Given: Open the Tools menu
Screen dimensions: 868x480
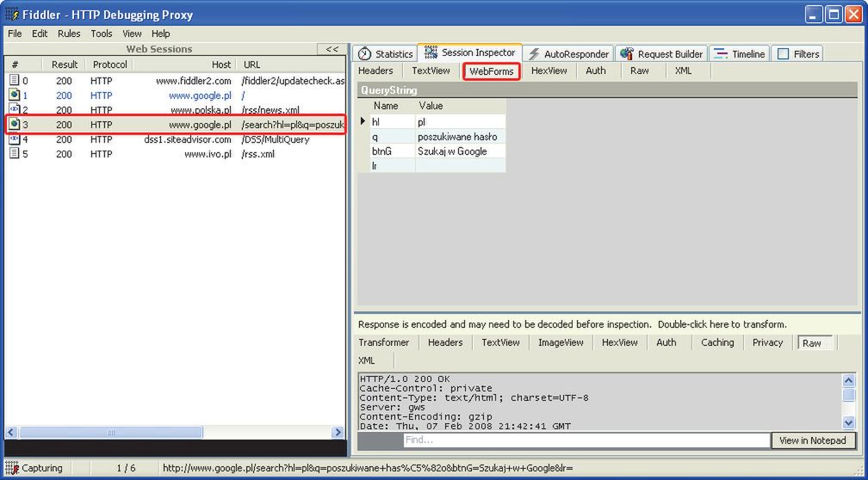Looking at the screenshot, I should pyautogui.click(x=102, y=34).
